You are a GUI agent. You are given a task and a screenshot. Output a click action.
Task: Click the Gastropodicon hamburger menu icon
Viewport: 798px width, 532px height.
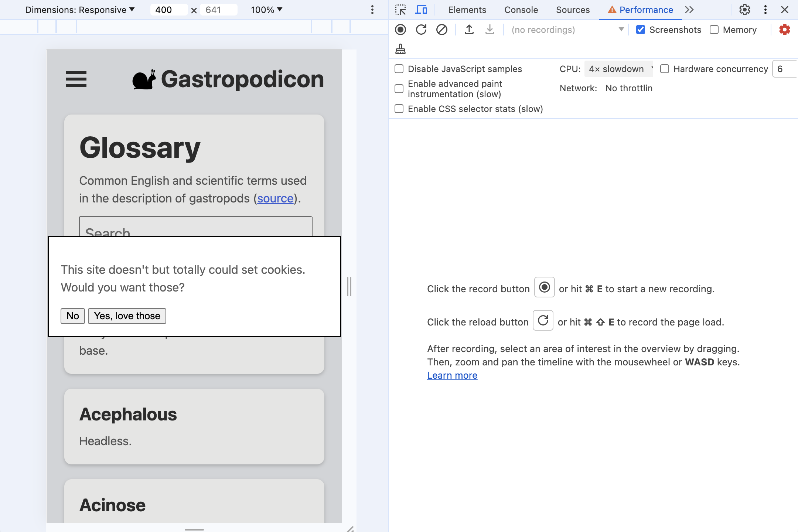click(75, 79)
